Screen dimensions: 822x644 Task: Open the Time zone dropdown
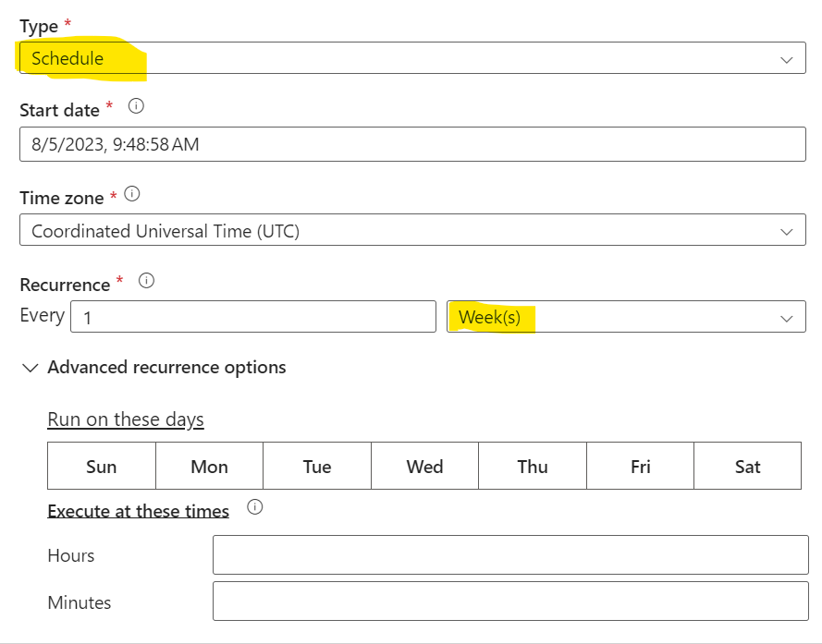click(412, 230)
